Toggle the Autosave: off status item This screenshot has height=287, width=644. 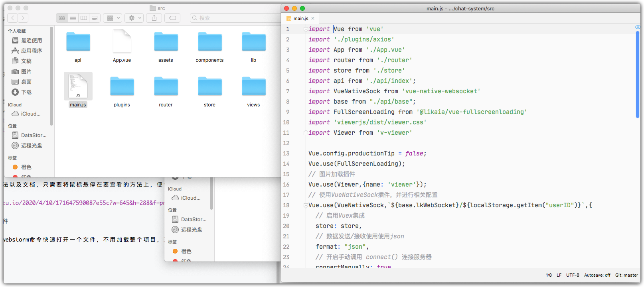(x=597, y=275)
